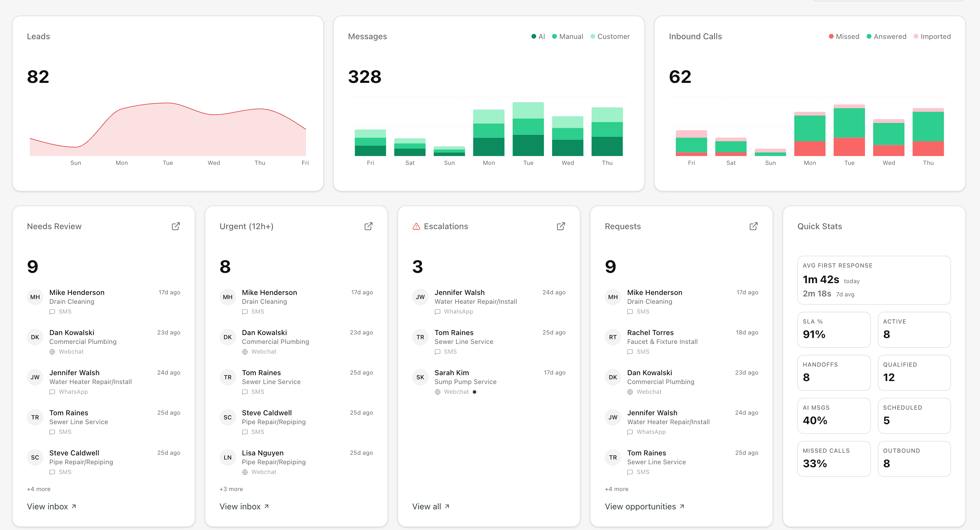The width and height of the screenshot is (980, 530).
Task: Toggle Manual series in Messages legend
Action: click(x=567, y=37)
